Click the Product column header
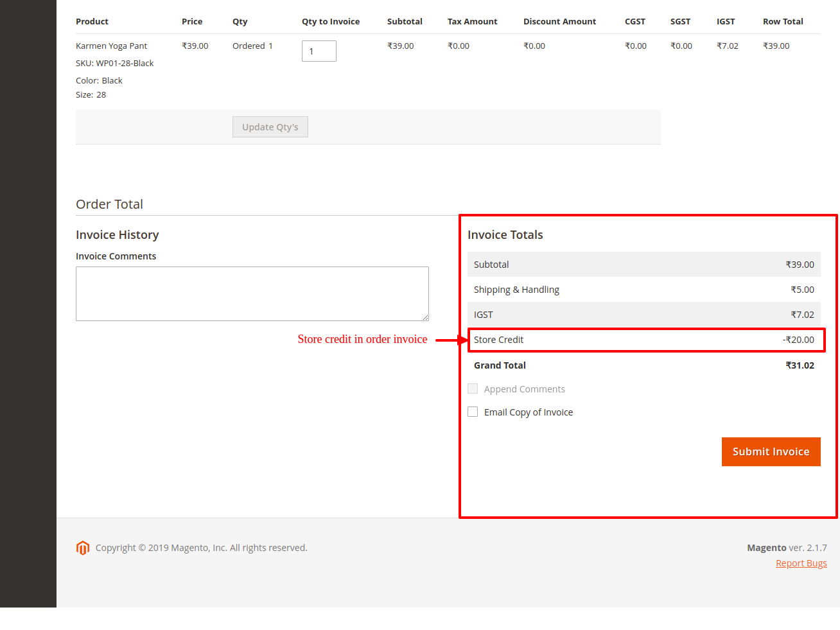The width and height of the screenshot is (840, 630). click(92, 22)
